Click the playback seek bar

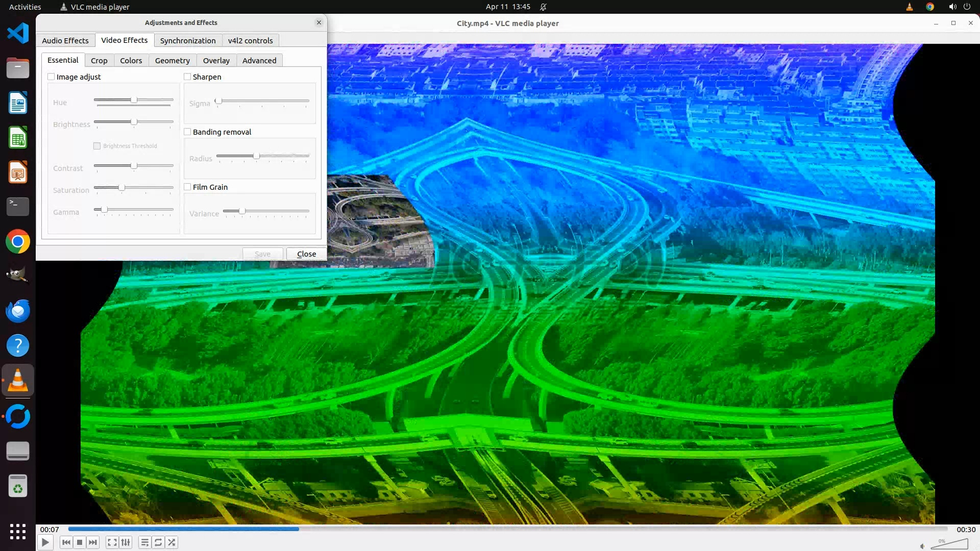[508, 529]
